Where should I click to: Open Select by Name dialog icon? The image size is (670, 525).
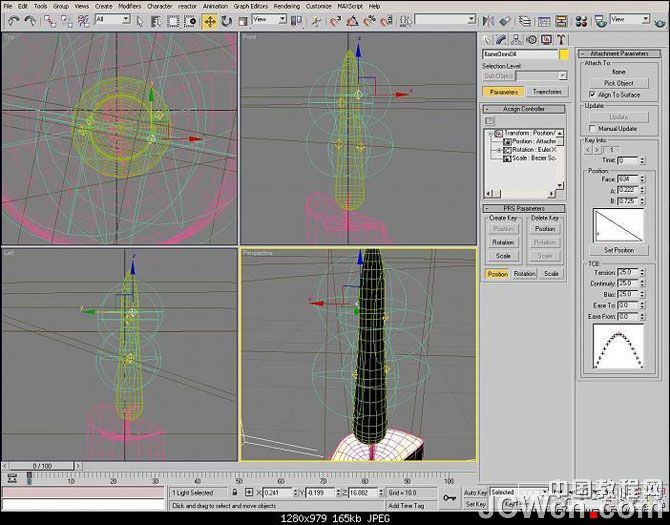156,21
